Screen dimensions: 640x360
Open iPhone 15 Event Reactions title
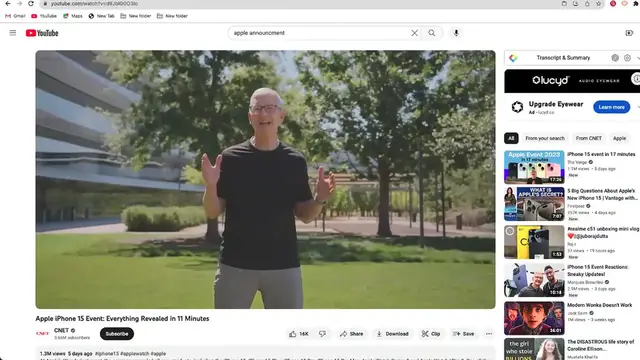click(x=598, y=271)
